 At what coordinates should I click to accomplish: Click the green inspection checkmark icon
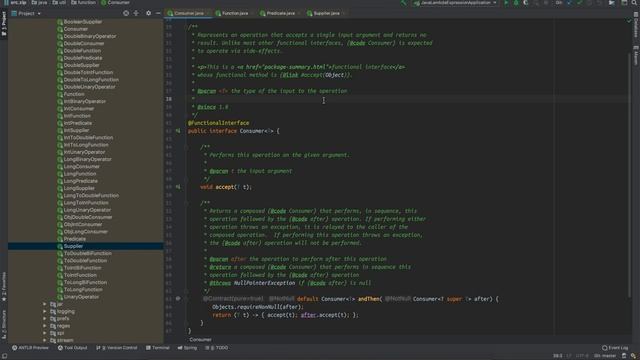click(x=629, y=20)
